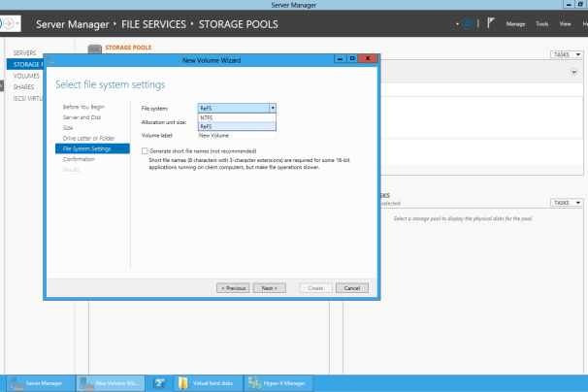Select the File System Settings step

[92, 148]
